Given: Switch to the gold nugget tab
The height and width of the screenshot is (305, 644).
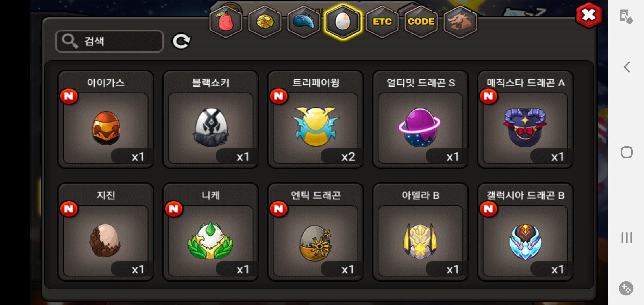Looking at the screenshot, I should coord(265,22).
